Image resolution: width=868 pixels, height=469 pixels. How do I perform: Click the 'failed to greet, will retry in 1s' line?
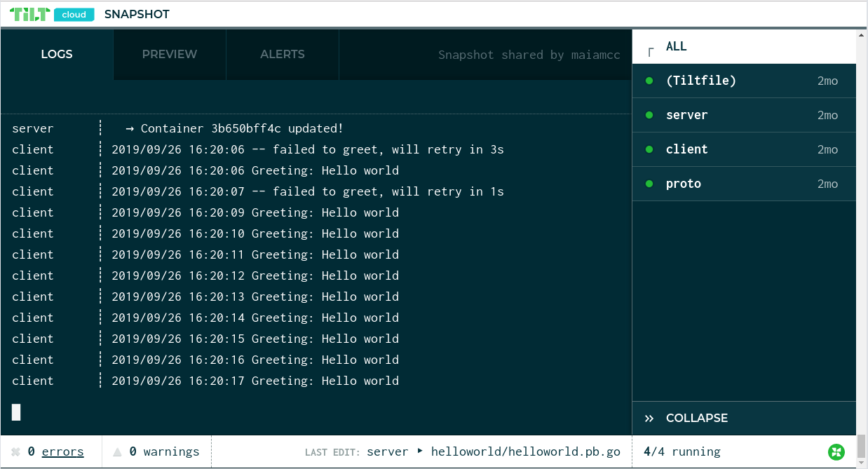[308, 191]
